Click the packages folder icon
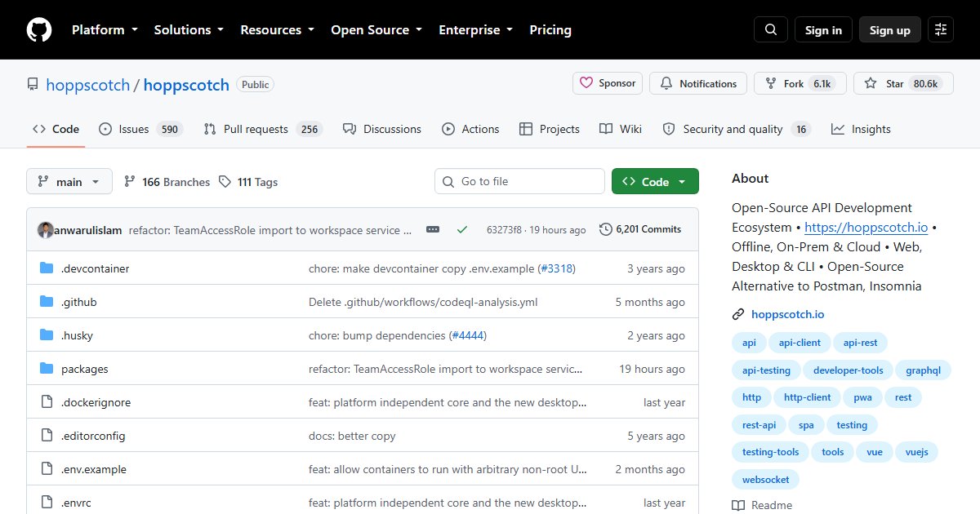This screenshot has height=514, width=980. click(x=47, y=369)
